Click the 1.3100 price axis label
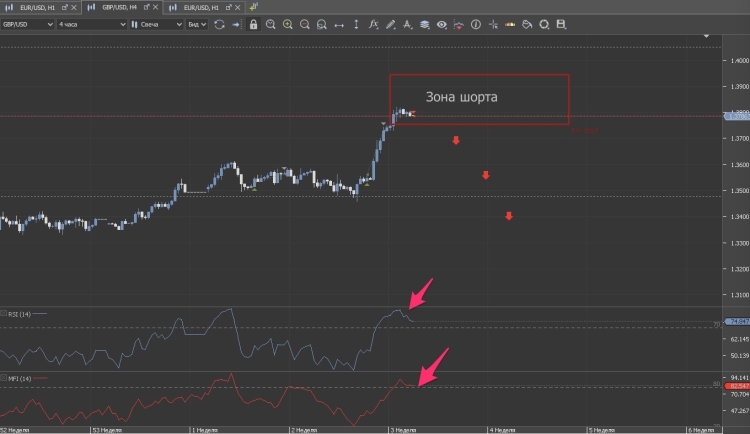Screen dimensions: 750x434 [739, 295]
